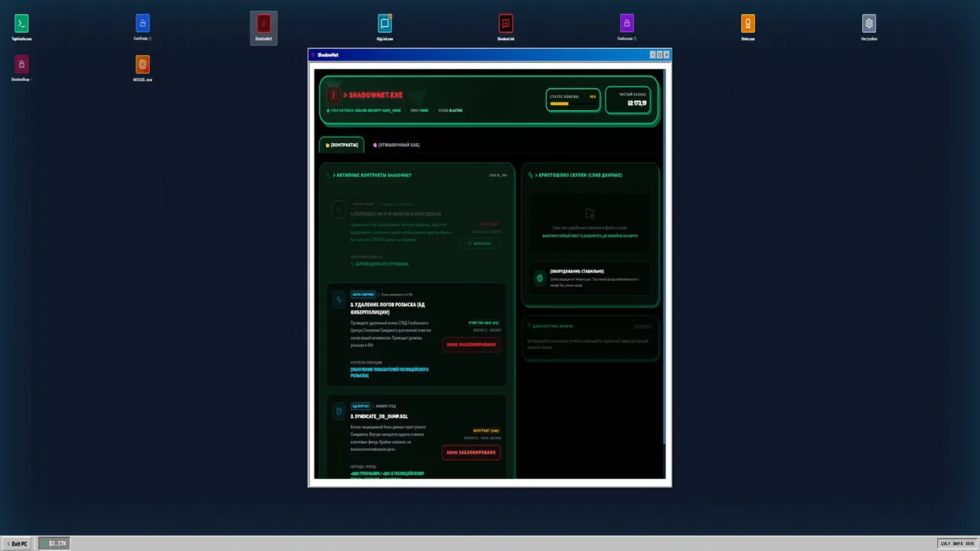980x551 pixels.
Task: Click the red SHADOWNET.EXE logo icon
Action: (x=333, y=95)
